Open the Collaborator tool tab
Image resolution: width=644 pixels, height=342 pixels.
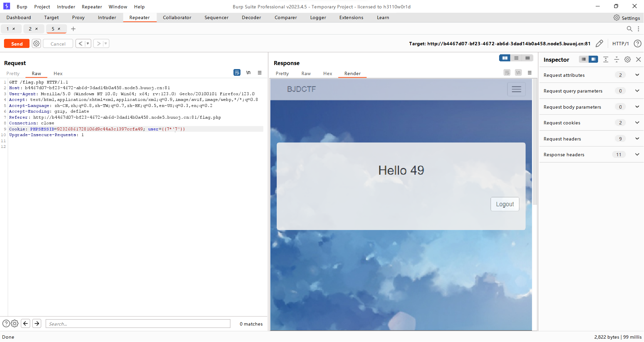coord(177,17)
